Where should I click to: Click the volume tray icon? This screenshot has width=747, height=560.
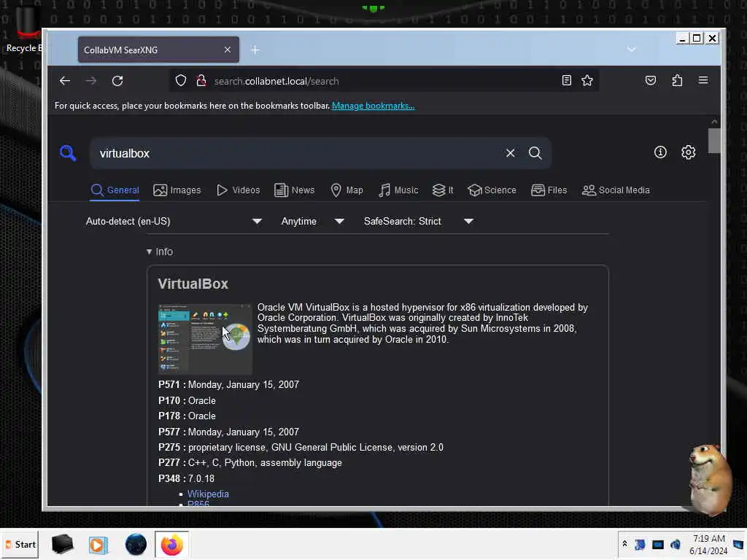[675, 544]
